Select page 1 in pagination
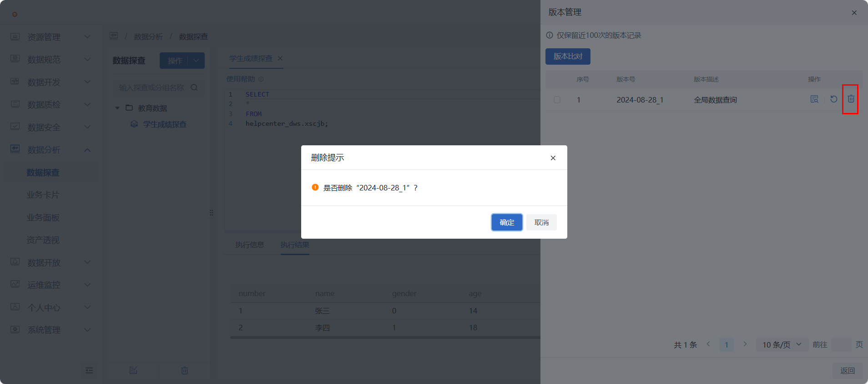 pos(727,345)
